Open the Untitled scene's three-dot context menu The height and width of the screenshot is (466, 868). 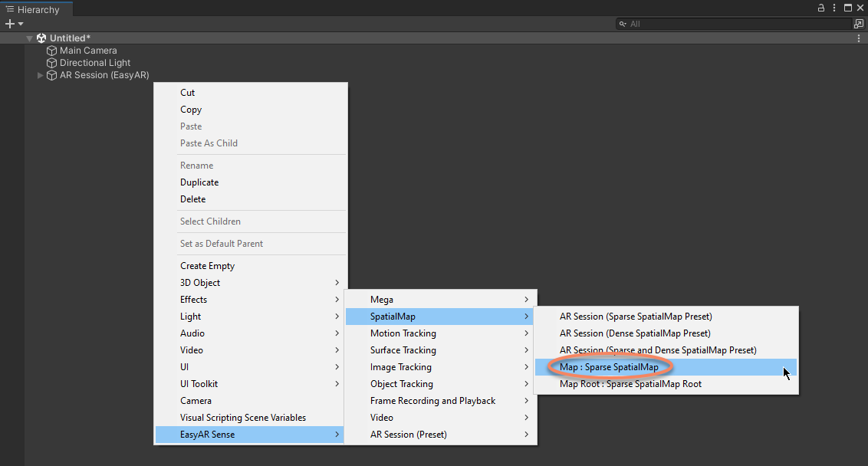point(859,38)
